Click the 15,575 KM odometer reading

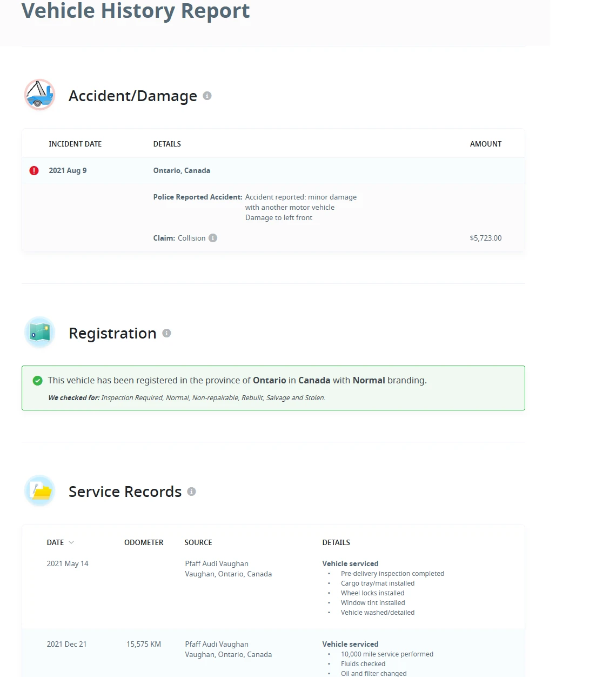(144, 644)
